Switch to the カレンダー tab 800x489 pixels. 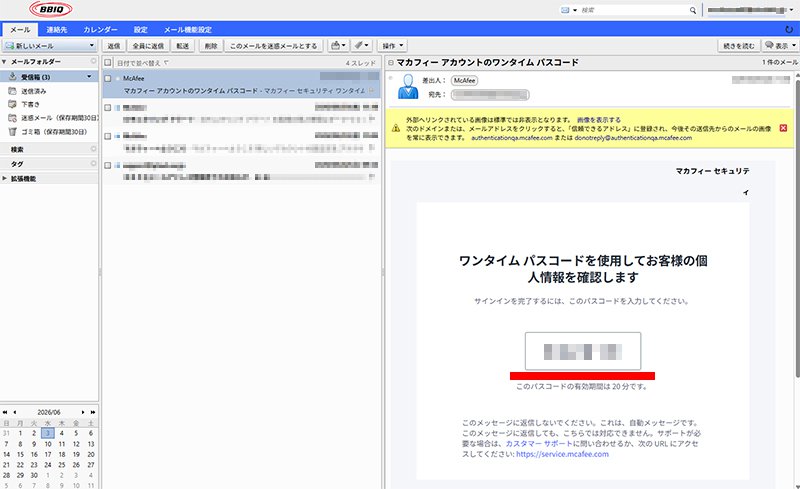[x=101, y=30]
